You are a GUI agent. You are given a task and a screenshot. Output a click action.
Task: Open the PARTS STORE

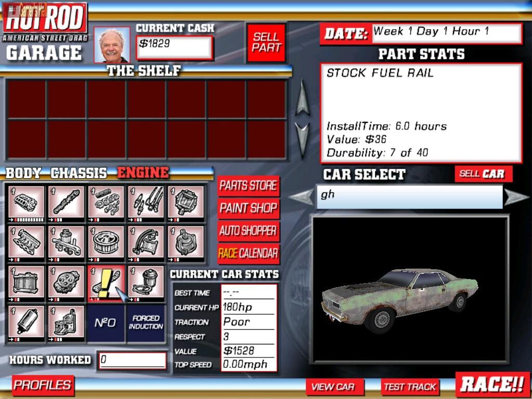248,185
